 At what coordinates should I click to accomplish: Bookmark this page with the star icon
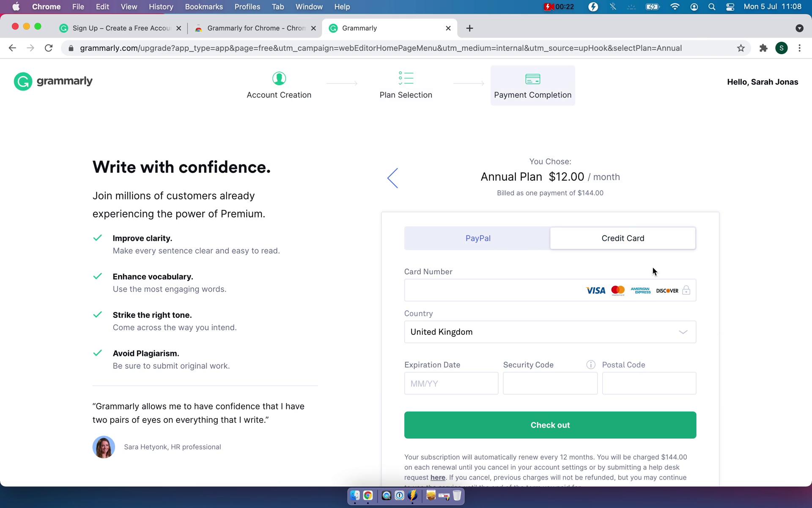point(741,48)
